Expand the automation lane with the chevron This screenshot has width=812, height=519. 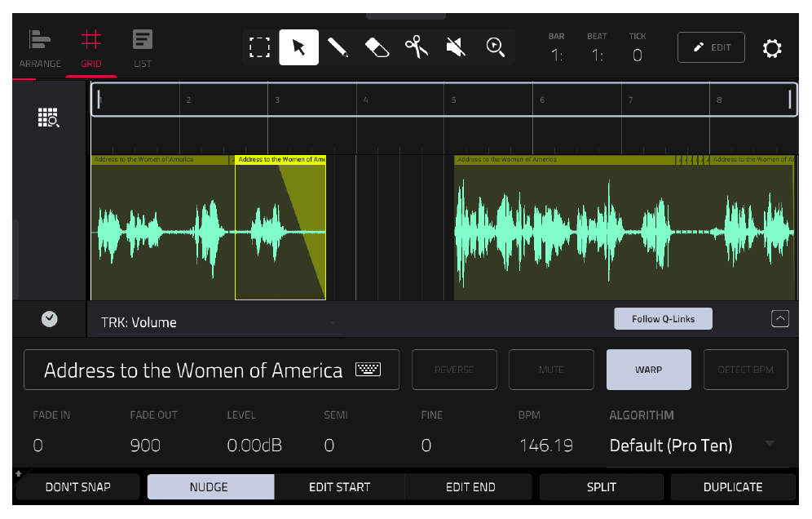tap(780, 319)
